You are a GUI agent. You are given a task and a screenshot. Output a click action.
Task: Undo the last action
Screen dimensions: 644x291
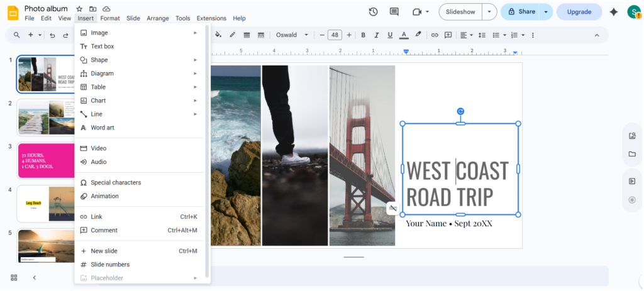tap(52, 35)
